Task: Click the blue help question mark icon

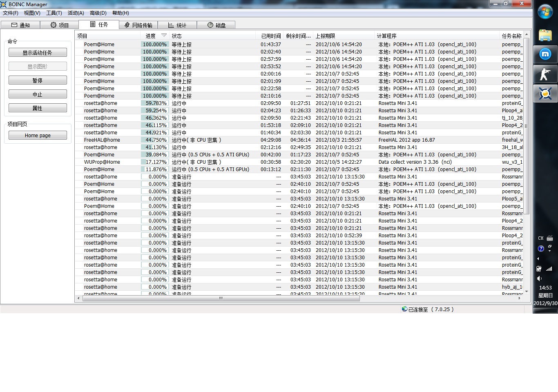Action: (x=541, y=248)
